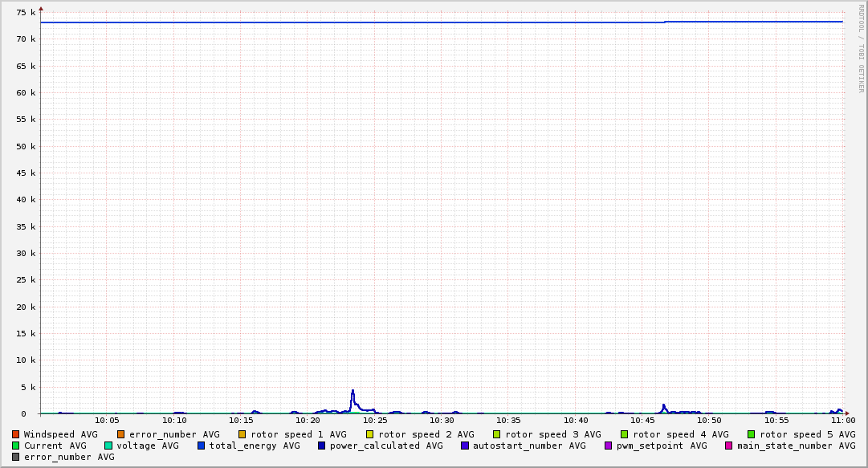Image resolution: width=868 pixels, height=468 pixels.
Task: Select the purple pwm_setpoint AVG swatch
Action: pyautogui.click(x=609, y=446)
